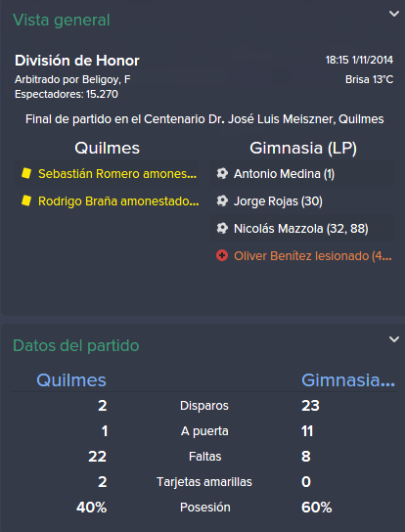Click Sebastián Romero's yellow card icon
Image resolution: width=405 pixels, height=532 pixels.
coord(26,173)
